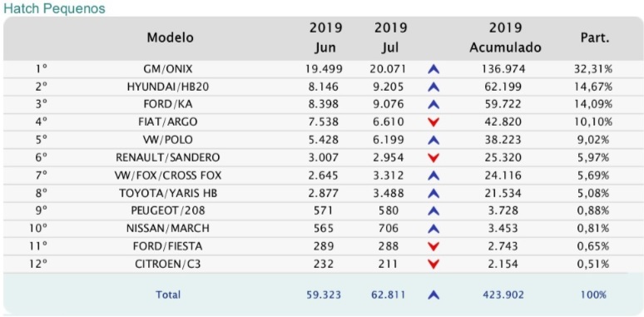Click the blue up arrow for NISSAN/MARCH
Image resolution: width=644 pixels, height=317 pixels.
[x=433, y=229]
